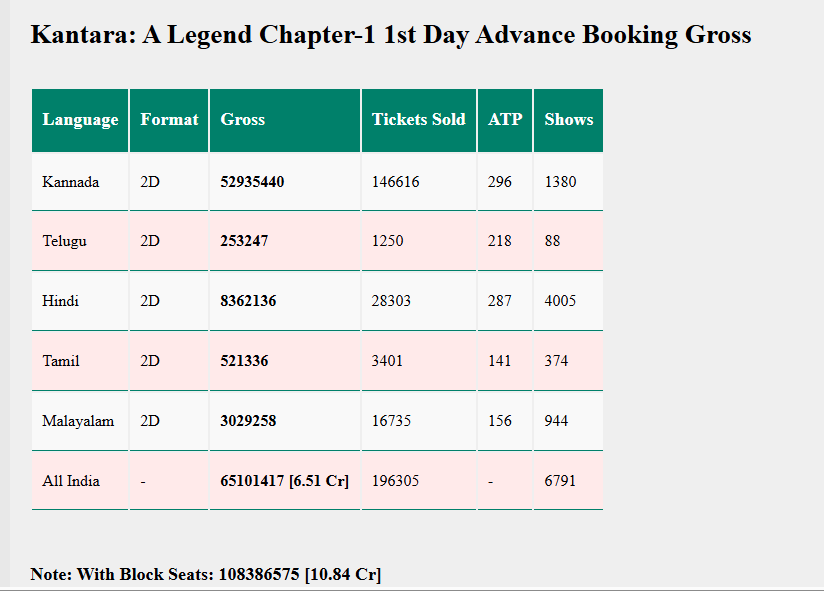Click the Format column header

(x=169, y=120)
